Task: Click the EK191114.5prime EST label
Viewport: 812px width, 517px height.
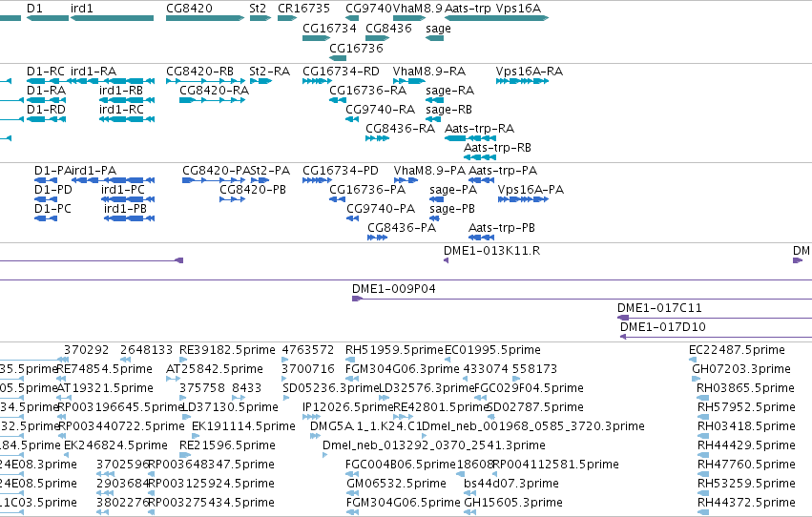Action: (243, 426)
